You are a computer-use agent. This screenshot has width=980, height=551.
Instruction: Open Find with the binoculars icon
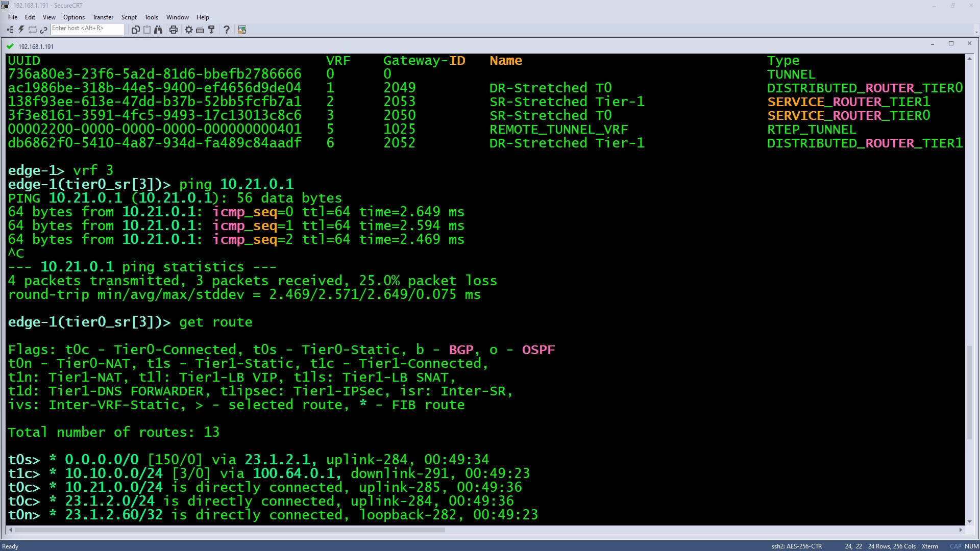(158, 30)
